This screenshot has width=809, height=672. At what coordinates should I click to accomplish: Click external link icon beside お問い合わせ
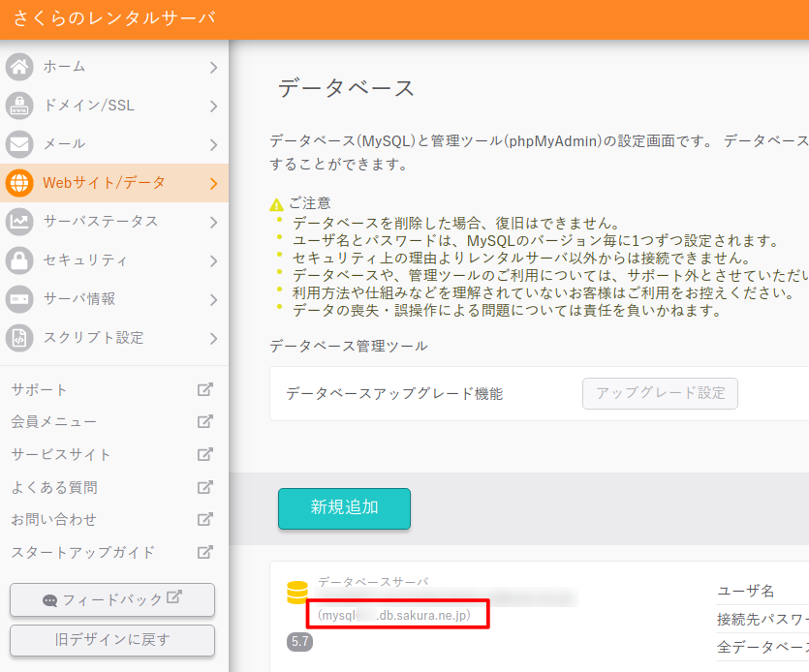tap(205, 519)
